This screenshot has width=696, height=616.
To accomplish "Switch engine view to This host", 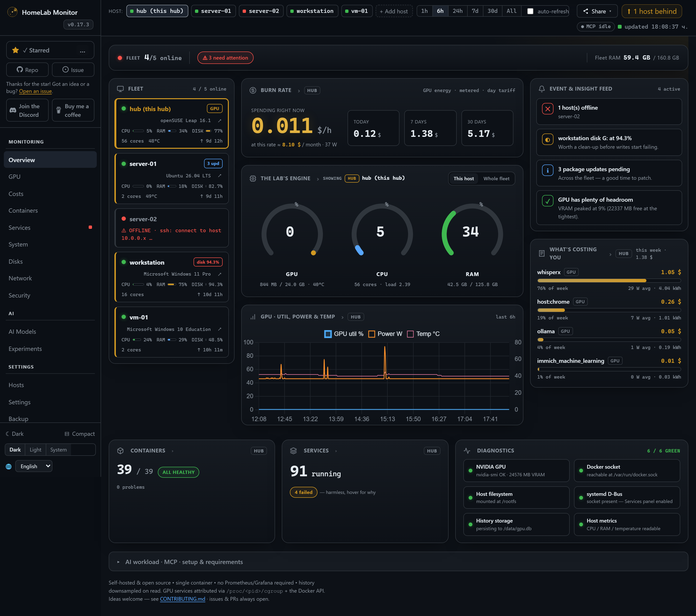I will pyautogui.click(x=463, y=179).
